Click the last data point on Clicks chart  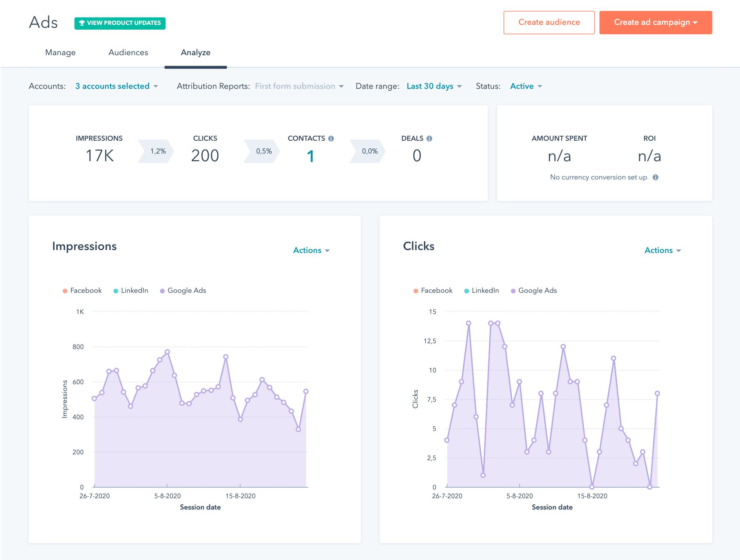pyautogui.click(x=657, y=394)
